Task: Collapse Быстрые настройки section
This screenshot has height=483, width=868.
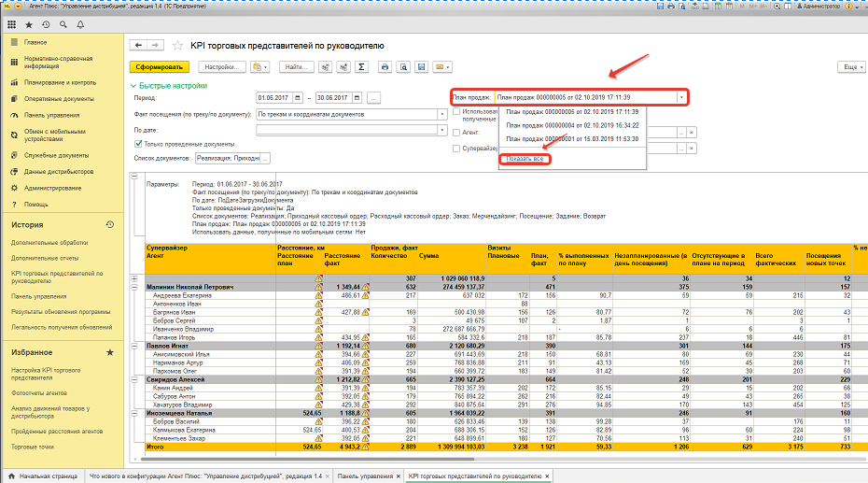Action: [x=169, y=86]
